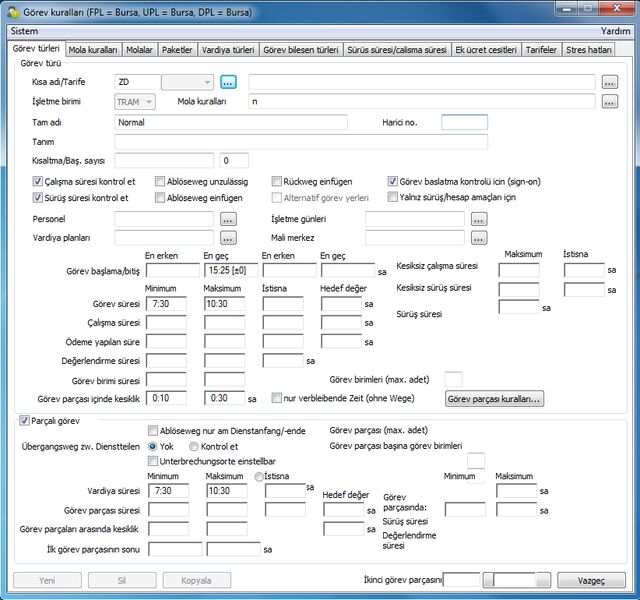Toggle Çalışma süresi kontrol et checkbox
Image resolution: width=640 pixels, height=600 pixels.
click(38, 181)
